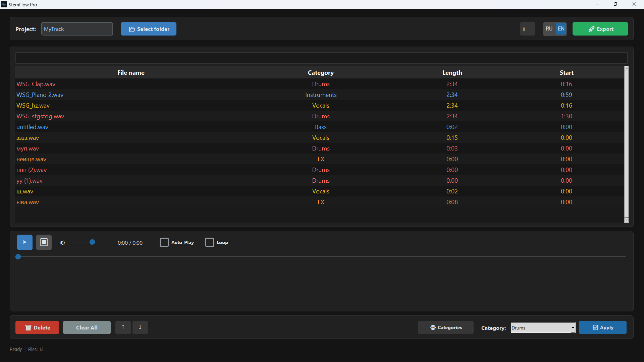Sort by Category column header

321,73
